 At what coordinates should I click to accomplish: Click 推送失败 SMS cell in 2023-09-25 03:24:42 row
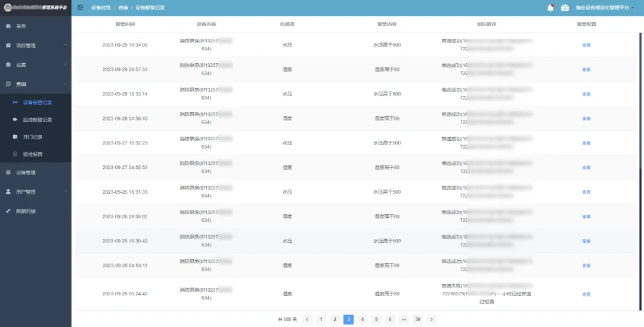487,294
